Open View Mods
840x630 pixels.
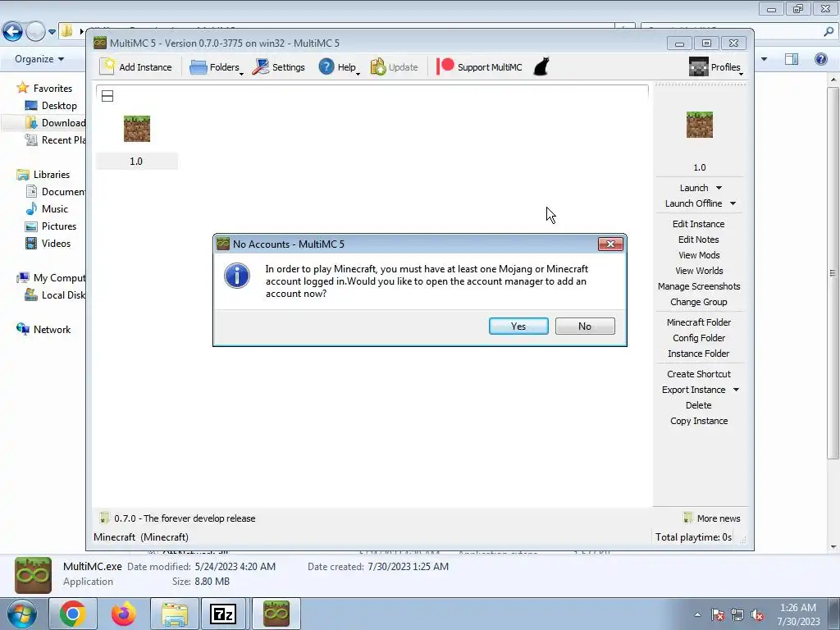pyautogui.click(x=699, y=255)
